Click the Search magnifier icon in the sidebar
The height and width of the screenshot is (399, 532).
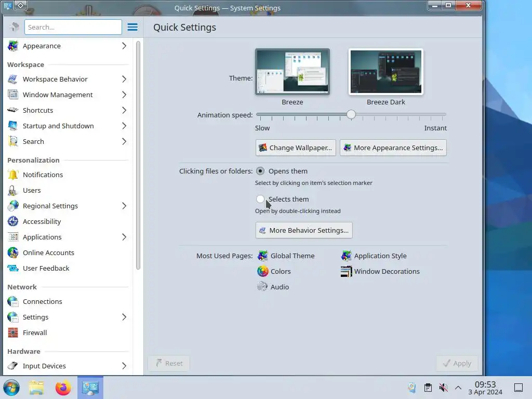(x=13, y=141)
